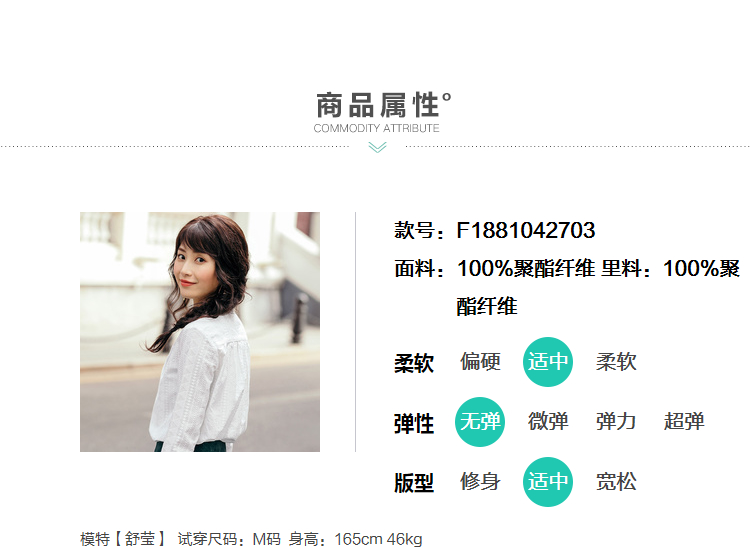The image size is (750, 548).
Task: Click the COMMODITY ATTRIBUTE subtitle
Action: coord(376,128)
